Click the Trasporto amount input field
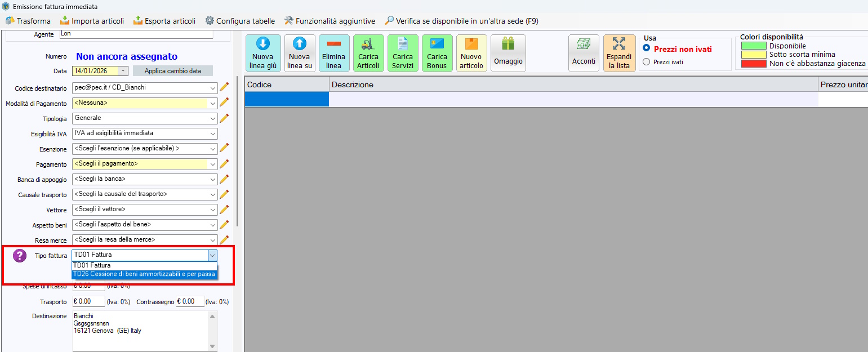Image resolution: width=868 pixels, height=352 pixels. [88, 302]
